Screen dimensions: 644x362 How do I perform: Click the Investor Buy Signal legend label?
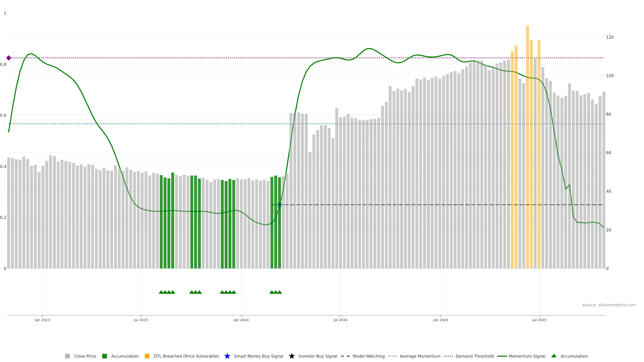[318, 356]
